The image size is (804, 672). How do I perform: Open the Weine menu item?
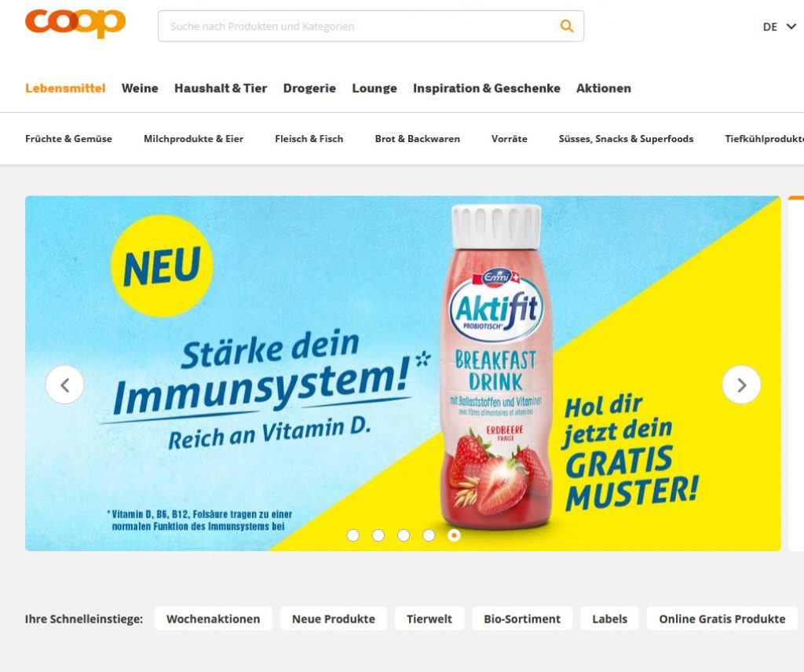pyautogui.click(x=140, y=88)
